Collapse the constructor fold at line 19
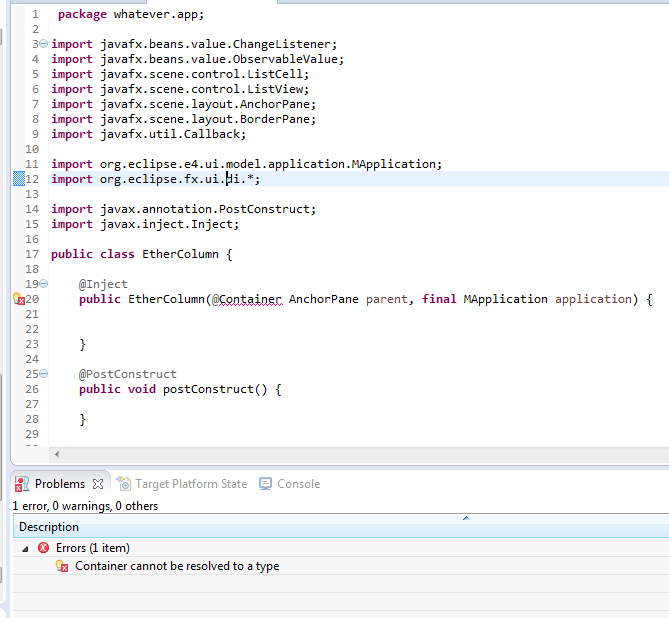Viewport: 669px width, 618px height. 44,283
